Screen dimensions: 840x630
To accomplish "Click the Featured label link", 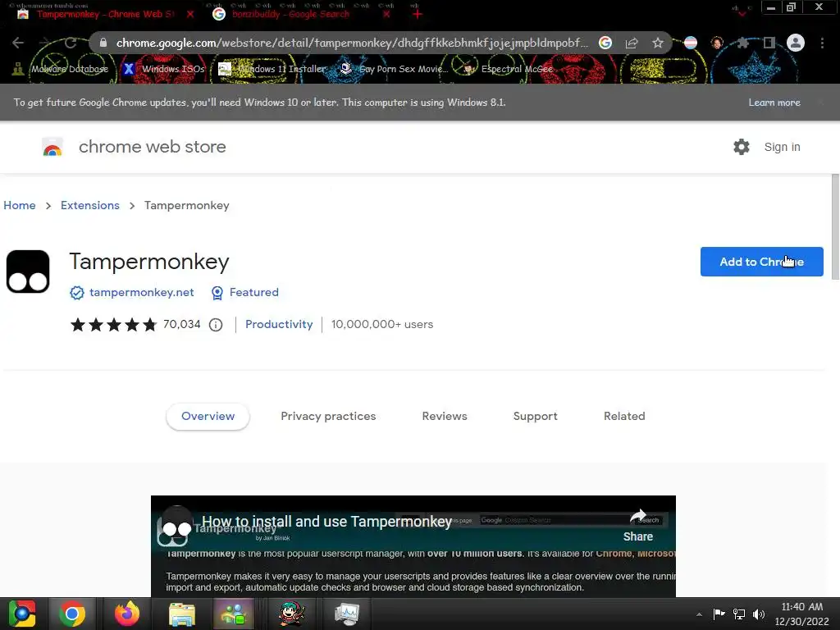I will (254, 293).
